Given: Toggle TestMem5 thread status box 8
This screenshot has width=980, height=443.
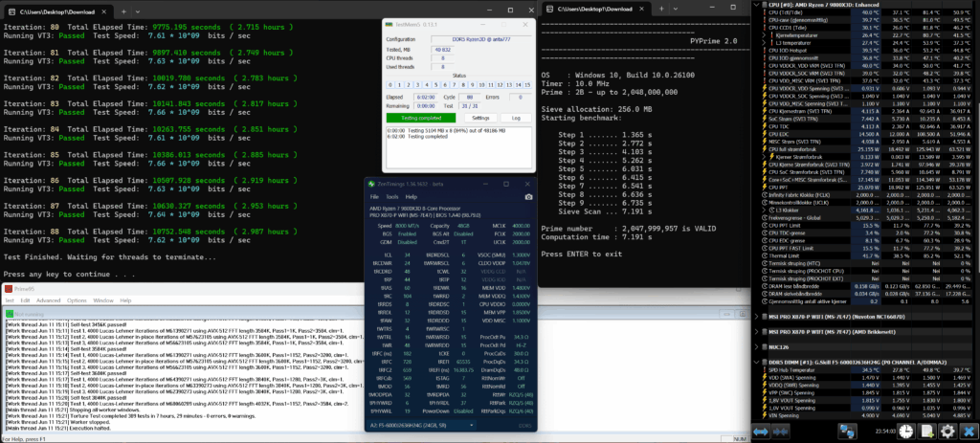Looking at the screenshot, I should pyautogui.click(x=462, y=85).
